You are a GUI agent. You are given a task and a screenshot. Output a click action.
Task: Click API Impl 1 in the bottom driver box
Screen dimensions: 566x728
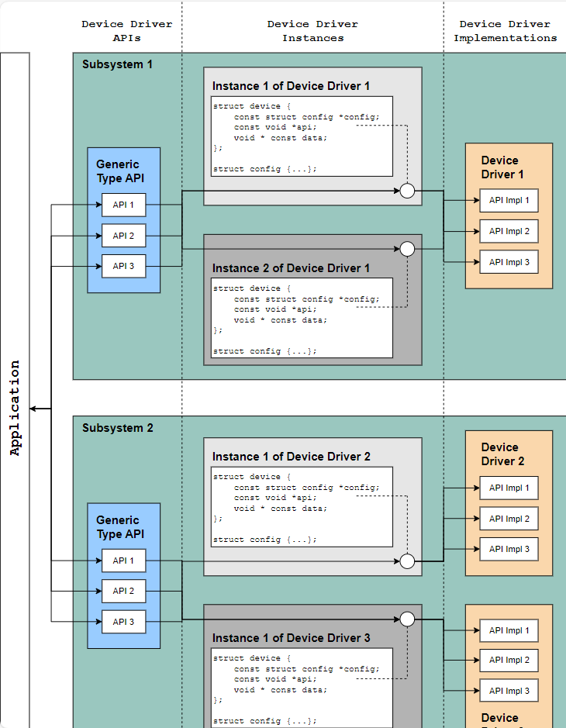[x=509, y=630]
